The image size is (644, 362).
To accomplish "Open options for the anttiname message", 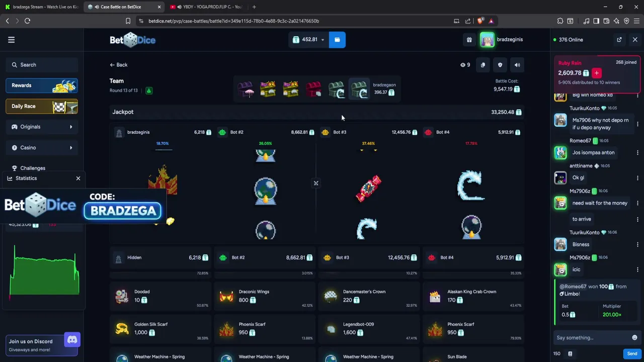I will point(637,177).
